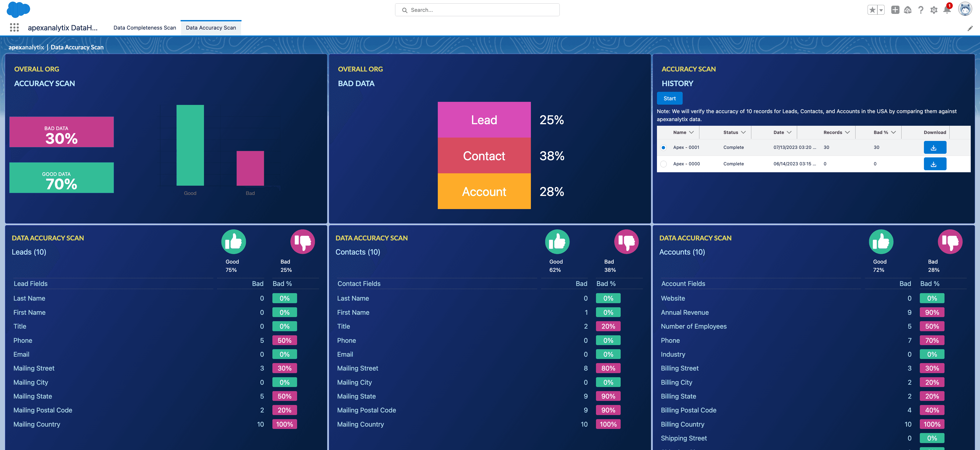Click the apexanalytix breadcrumb link
980x450 pixels.
[x=26, y=47]
